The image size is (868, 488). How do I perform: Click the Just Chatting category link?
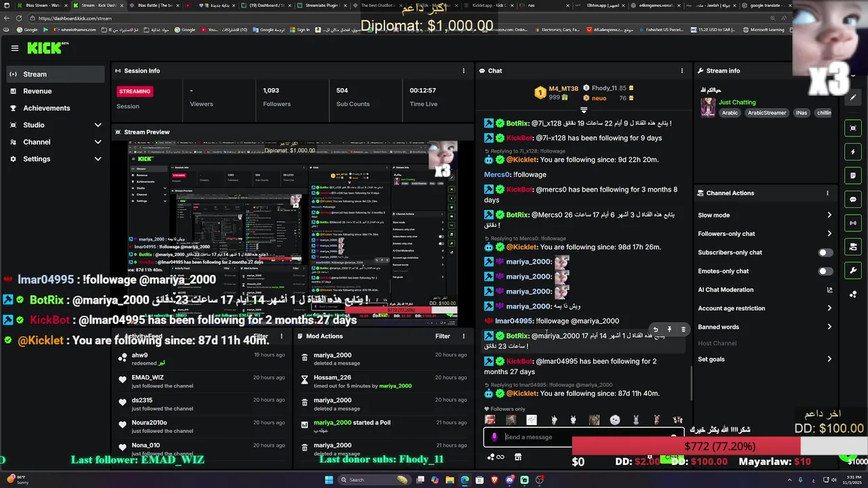tap(736, 102)
